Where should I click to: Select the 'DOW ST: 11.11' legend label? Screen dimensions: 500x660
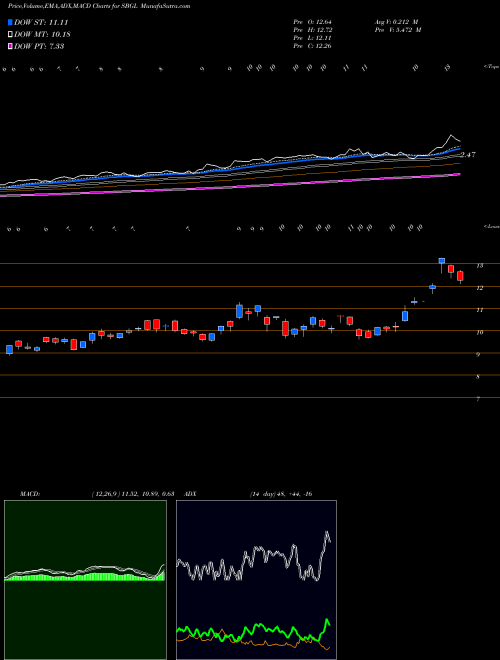tap(41, 22)
